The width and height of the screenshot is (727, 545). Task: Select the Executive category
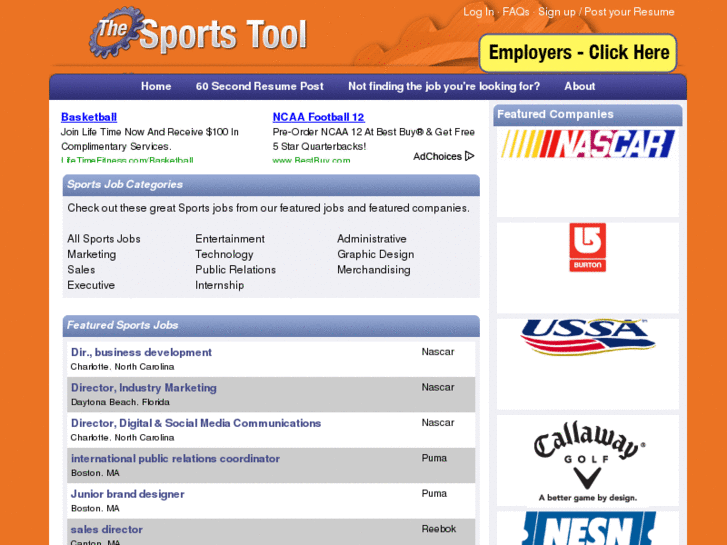(x=91, y=285)
